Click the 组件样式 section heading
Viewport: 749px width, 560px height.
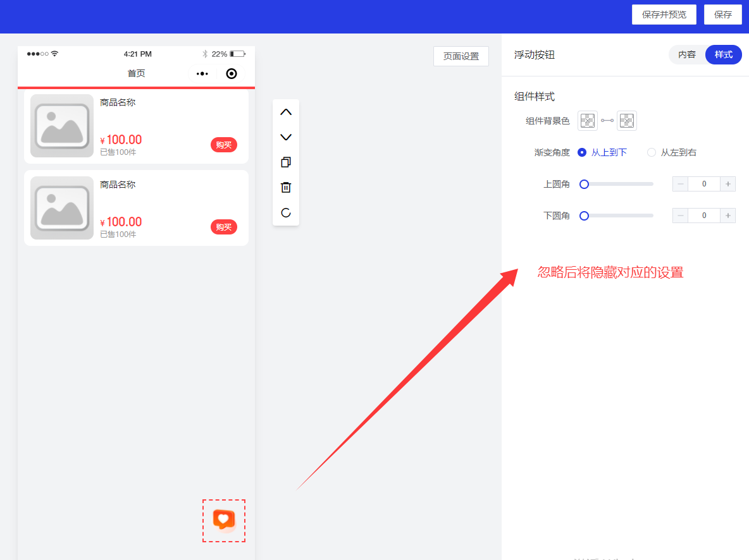tap(534, 97)
